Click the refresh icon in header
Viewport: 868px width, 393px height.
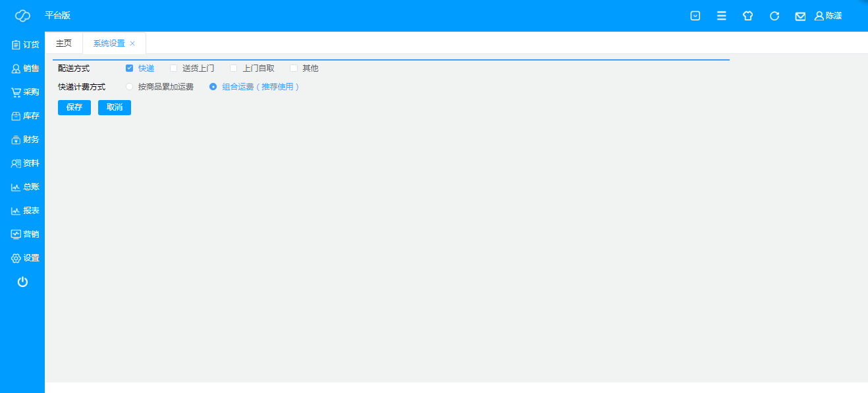tap(774, 16)
